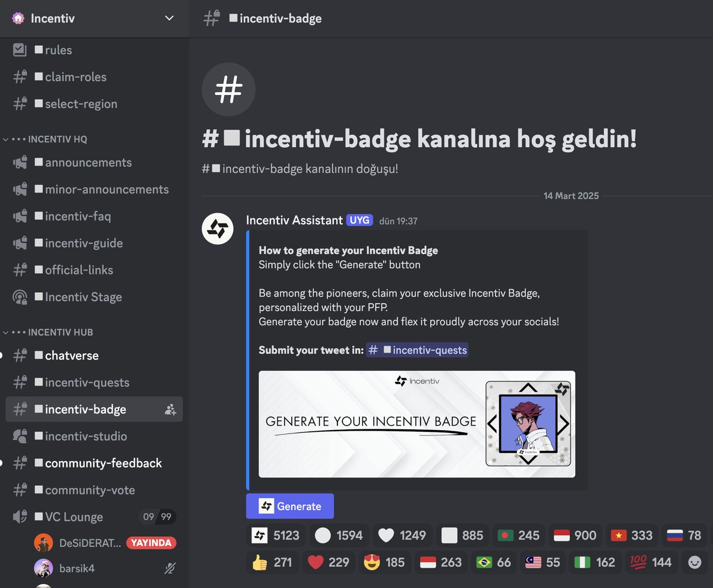The height and width of the screenshot is (588, 713).
Task: Toggle the Nigeria flag reaction with 162
Action: click(x=596, y=562)
